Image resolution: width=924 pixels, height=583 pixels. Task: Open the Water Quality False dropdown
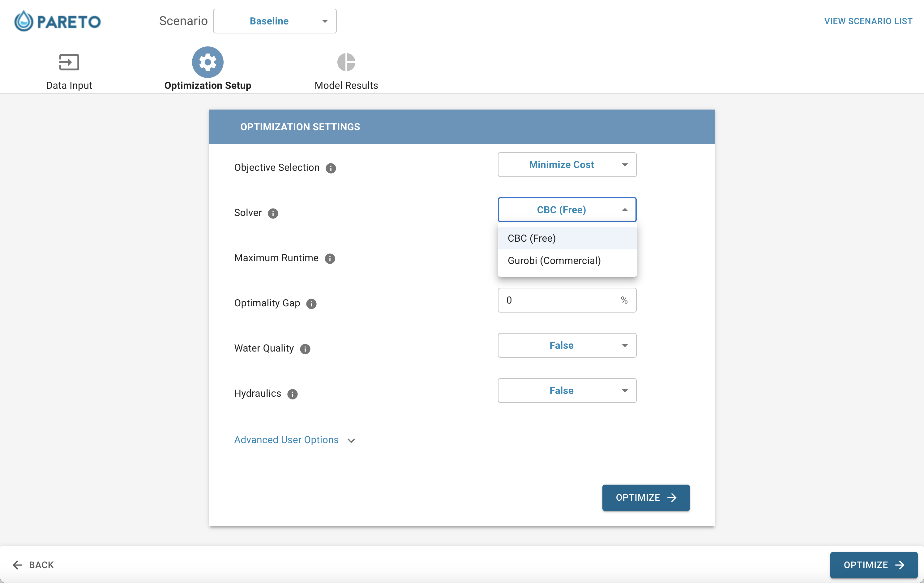pyautogui.click(x=567, y=345)
